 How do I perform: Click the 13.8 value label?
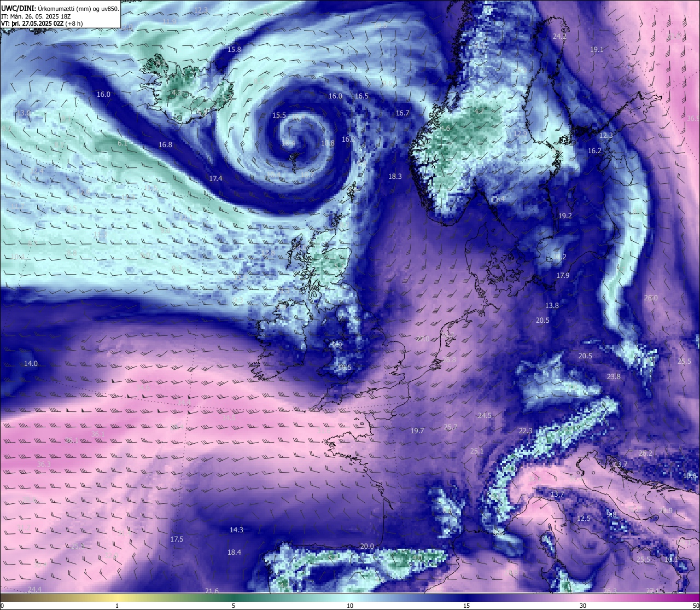point(552,305)
